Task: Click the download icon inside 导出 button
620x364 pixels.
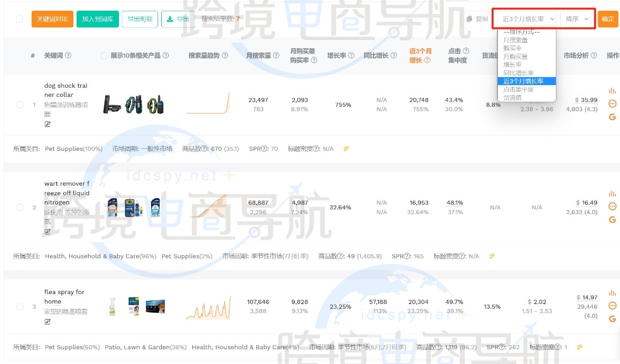Action: coord(170,18)
